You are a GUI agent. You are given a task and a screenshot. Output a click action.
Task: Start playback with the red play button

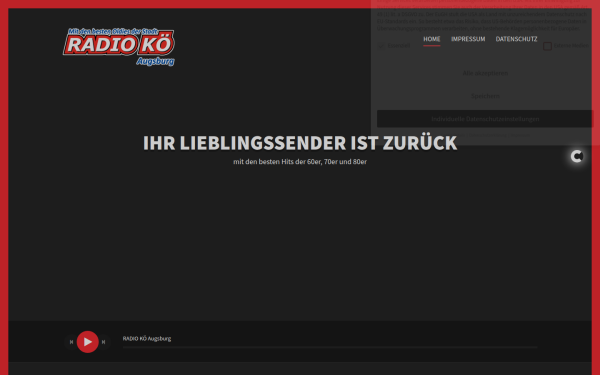(x=88, y=342)
